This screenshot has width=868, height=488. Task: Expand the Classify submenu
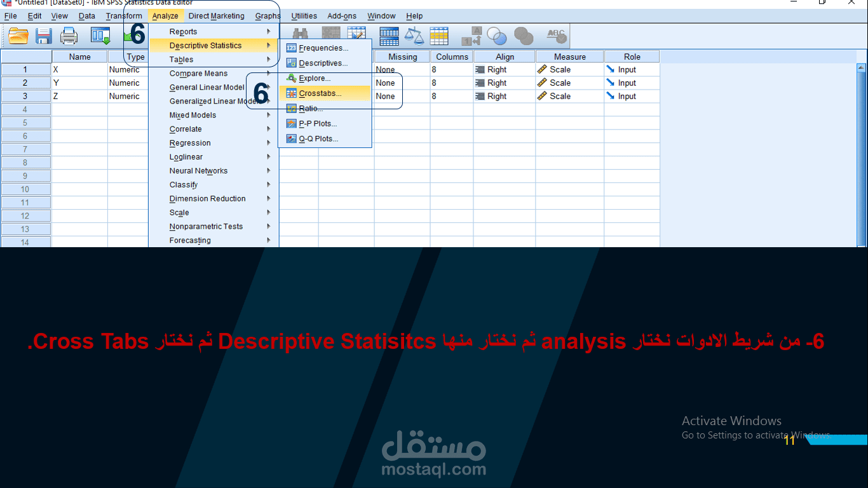[214, 185]
